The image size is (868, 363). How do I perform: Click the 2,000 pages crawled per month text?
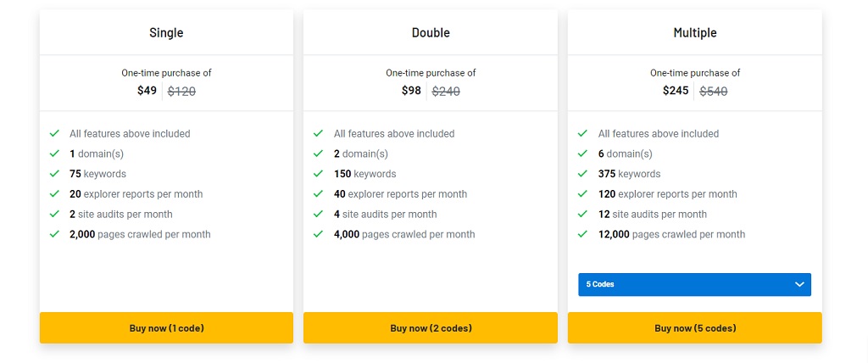[140, 234]
